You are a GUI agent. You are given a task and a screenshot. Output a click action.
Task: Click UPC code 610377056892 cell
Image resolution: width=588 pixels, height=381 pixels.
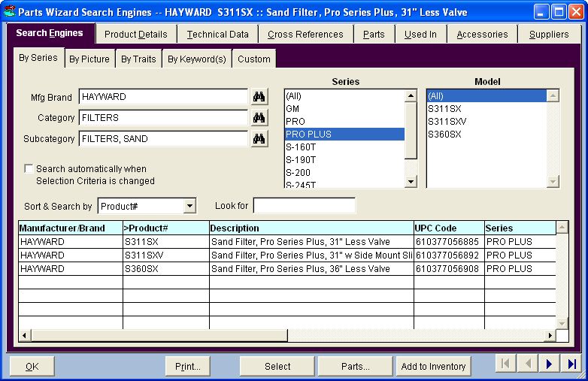point(449,255)
